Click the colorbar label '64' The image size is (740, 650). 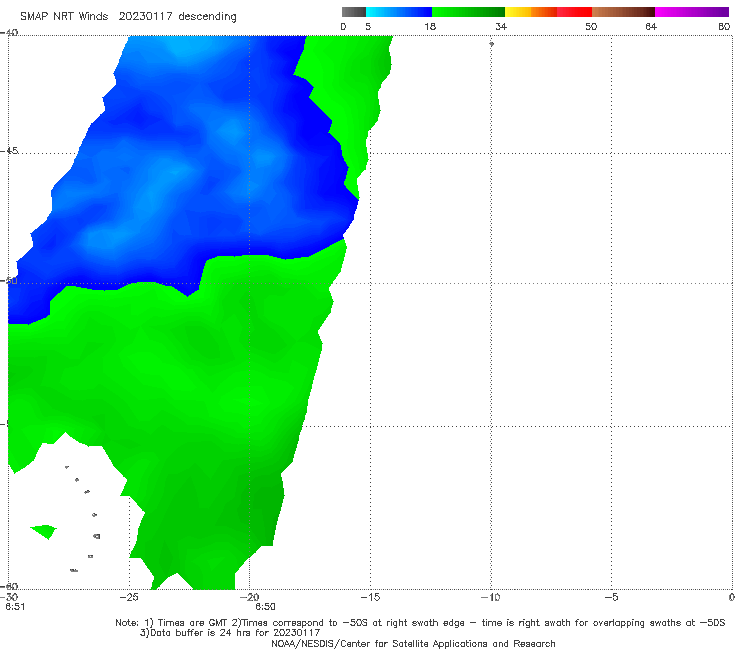[651, 26]
